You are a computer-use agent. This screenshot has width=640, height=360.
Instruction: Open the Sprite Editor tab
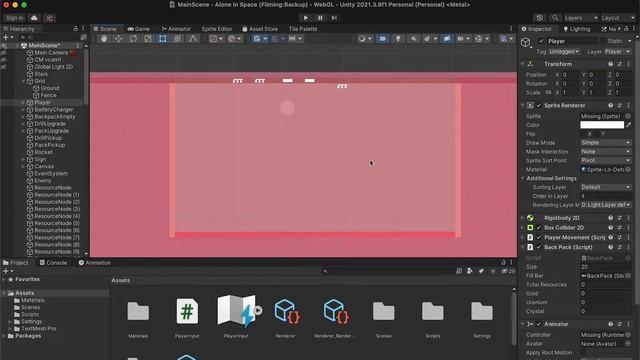(x=217, y=29)
